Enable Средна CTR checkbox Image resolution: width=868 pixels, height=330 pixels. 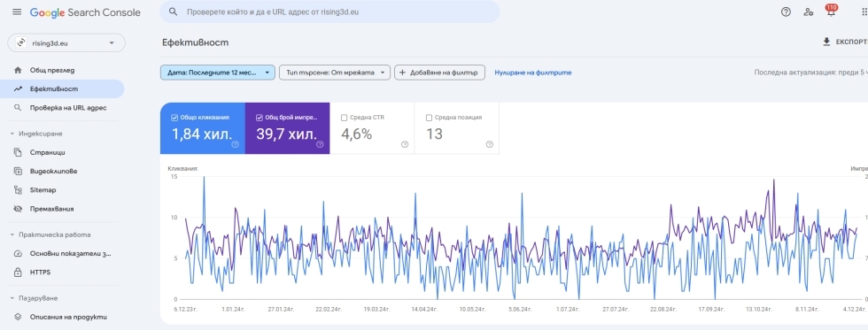(345, 118)
